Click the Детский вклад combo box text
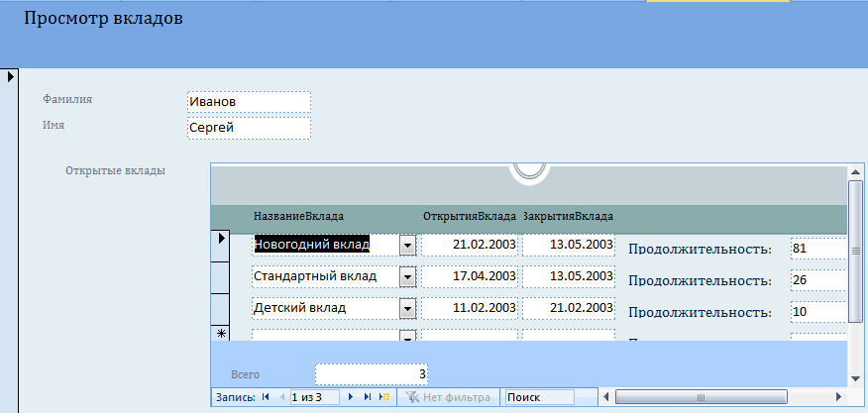 pos(325,308)
